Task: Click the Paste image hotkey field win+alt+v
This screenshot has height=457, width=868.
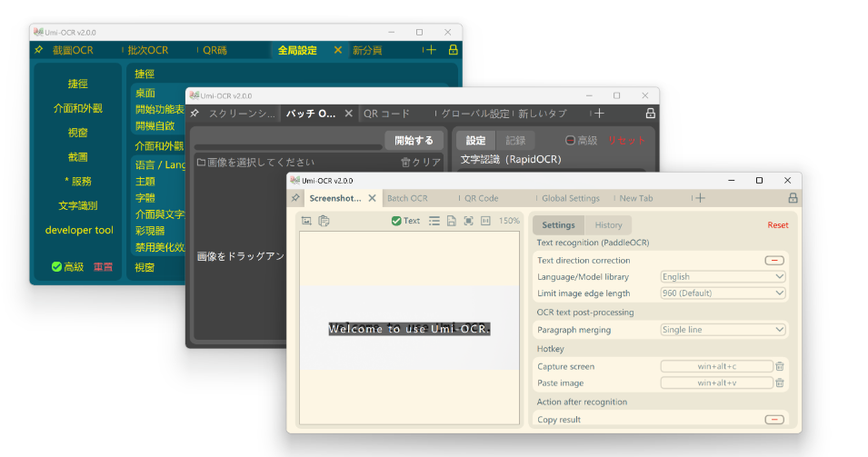Action: pyautogui.click(x=717, y=382)
